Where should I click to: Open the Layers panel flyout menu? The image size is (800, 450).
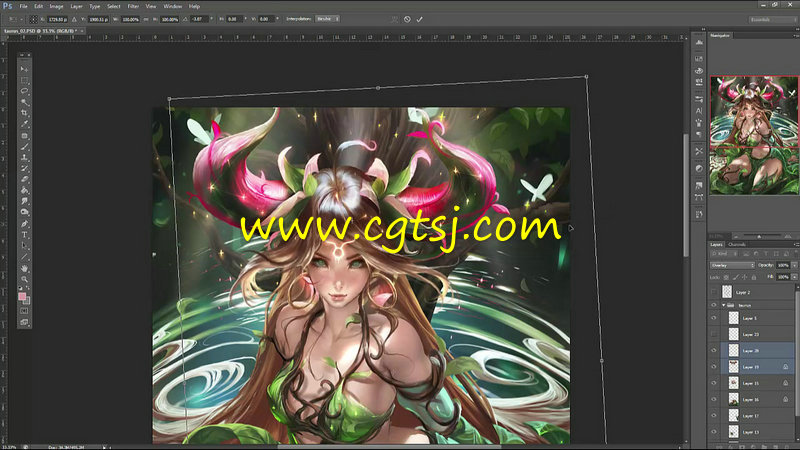tap(795, 244)
